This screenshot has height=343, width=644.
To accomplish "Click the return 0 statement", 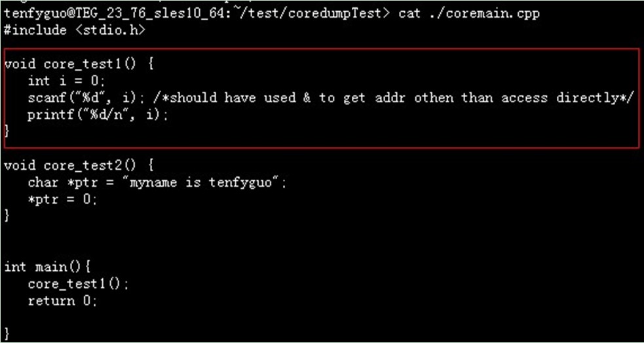I will tap(62, 301).
